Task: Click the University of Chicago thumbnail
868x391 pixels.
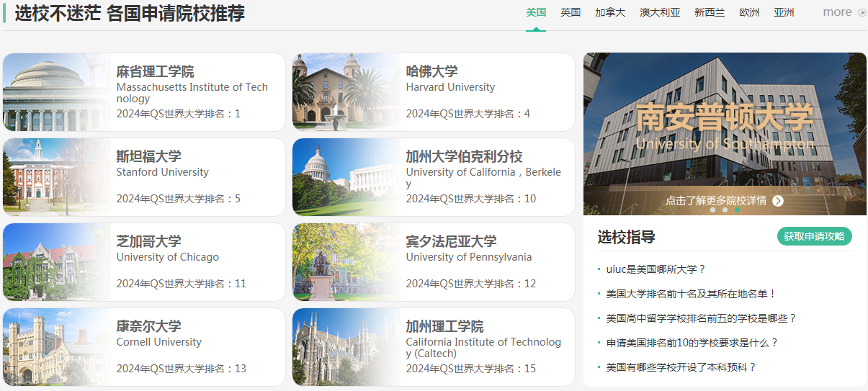Action: click(57, 262)
